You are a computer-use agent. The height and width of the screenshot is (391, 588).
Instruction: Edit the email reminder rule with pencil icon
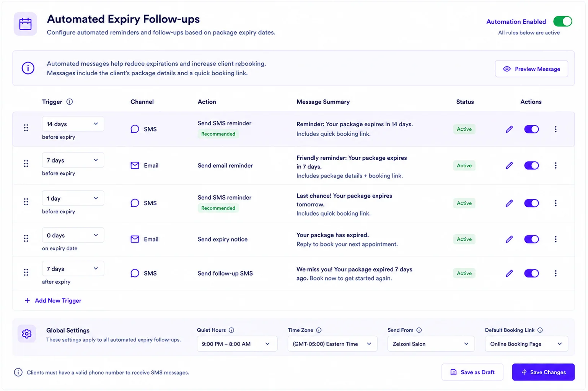pos(509,165)
